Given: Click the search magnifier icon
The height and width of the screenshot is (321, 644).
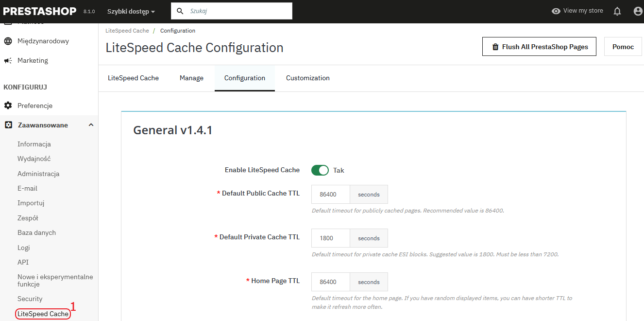Looking at the screenshot, I should coord(180,11).
